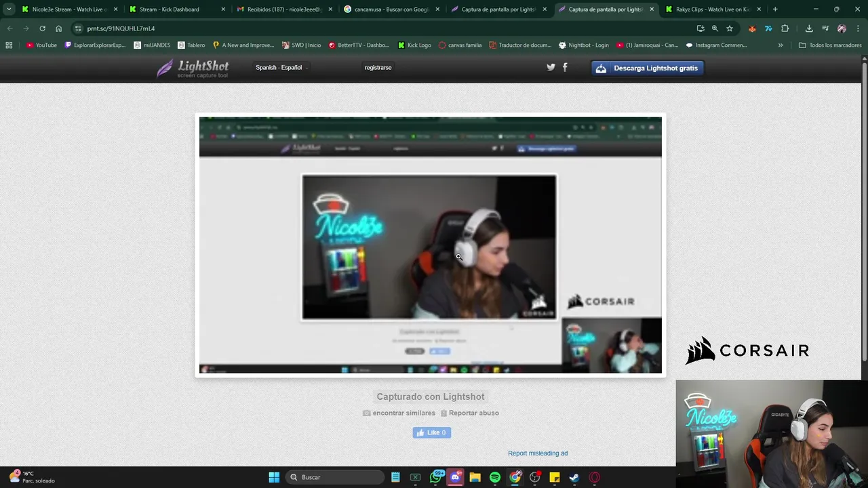
Task: Open Opera browser from the taskbar
Action: coord(595,477)
